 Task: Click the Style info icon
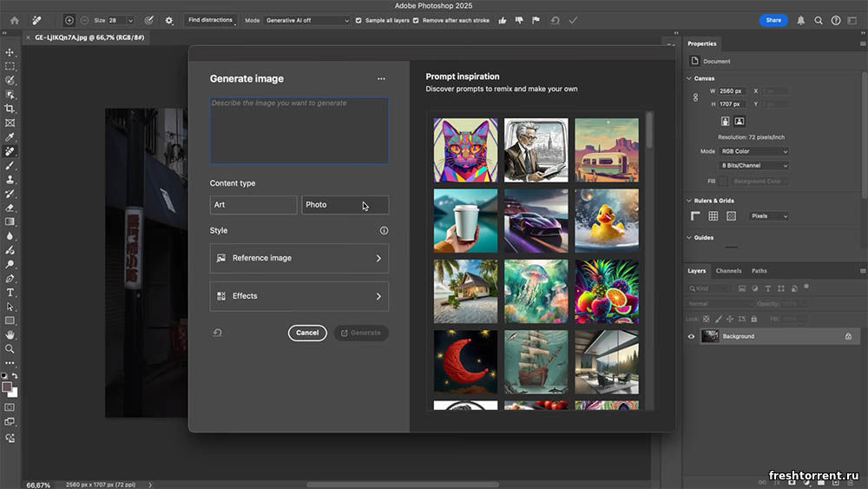point(385,230)
